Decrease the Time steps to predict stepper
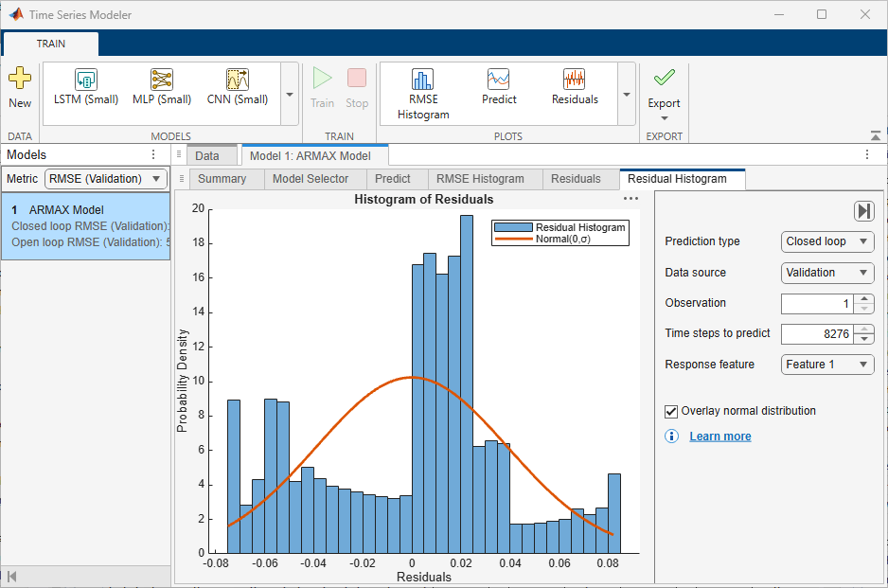This screenshot has height=588, width=888. pyautogui.click(x=863, y=339)
